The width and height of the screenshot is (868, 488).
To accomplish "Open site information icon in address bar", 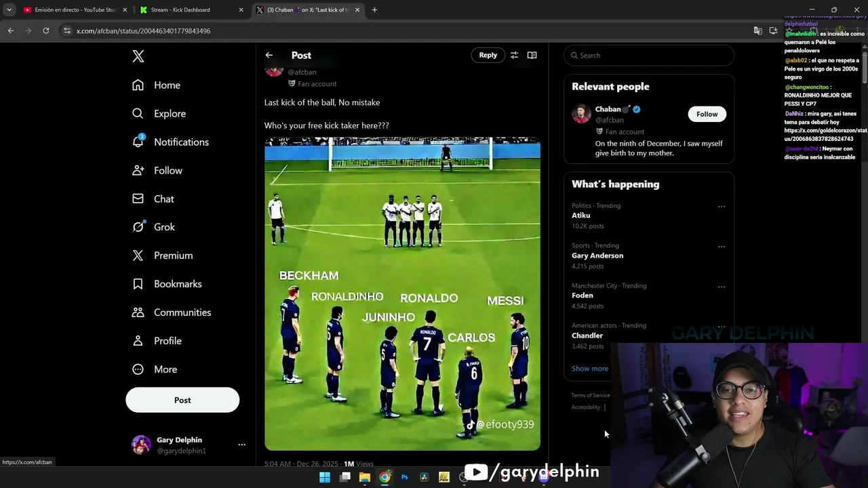I will tap(66, 30).
